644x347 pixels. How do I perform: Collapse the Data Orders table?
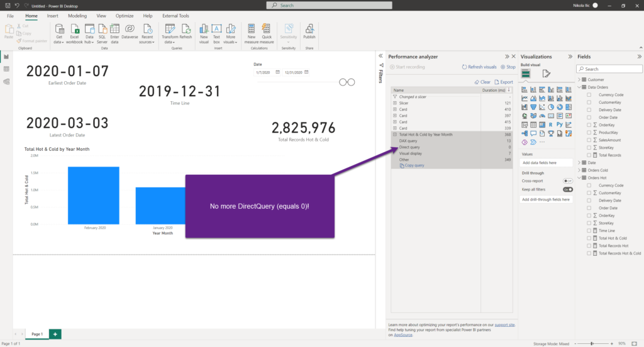[579, 87]
